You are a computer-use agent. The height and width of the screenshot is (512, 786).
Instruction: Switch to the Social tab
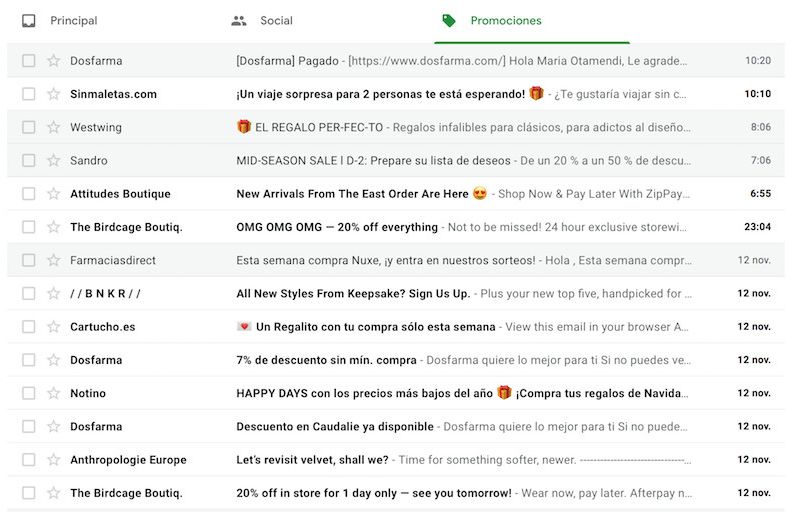276,21
